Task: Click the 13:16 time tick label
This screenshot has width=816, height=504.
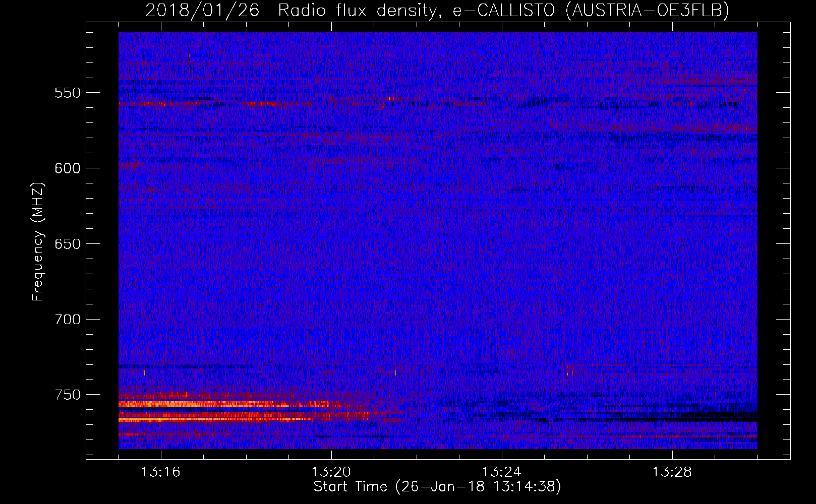Action: click(161, 472)
